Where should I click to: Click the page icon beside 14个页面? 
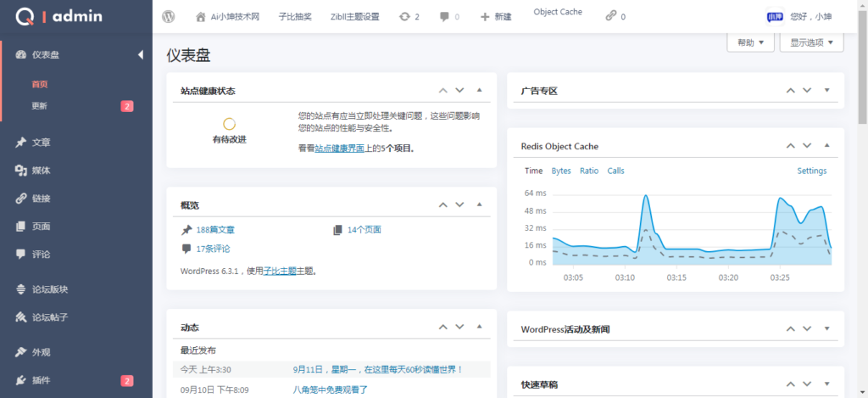pos(337,230)
